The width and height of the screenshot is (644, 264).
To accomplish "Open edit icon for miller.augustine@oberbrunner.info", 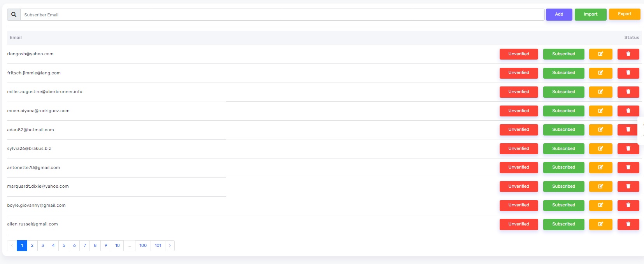I will pyautogui.click(x=600, y=92).
